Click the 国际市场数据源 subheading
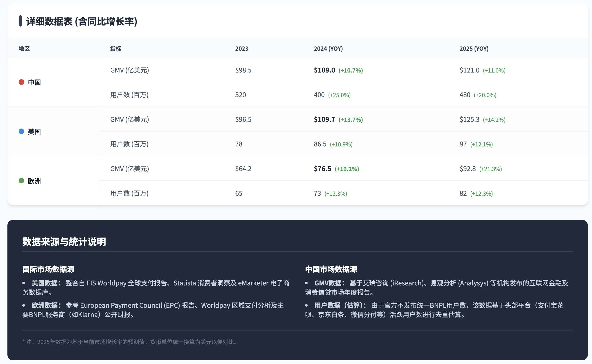This screenshot has height=364, width=592. [x=48, y=269]
